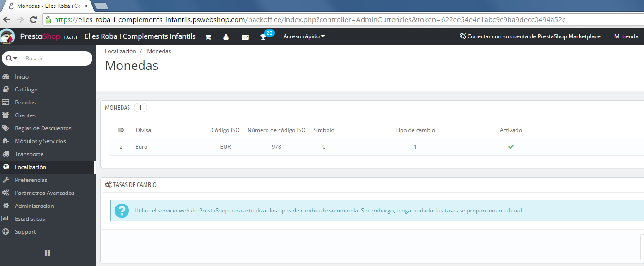
Task: Open the Mi tienda link
Action: (626, 36)
